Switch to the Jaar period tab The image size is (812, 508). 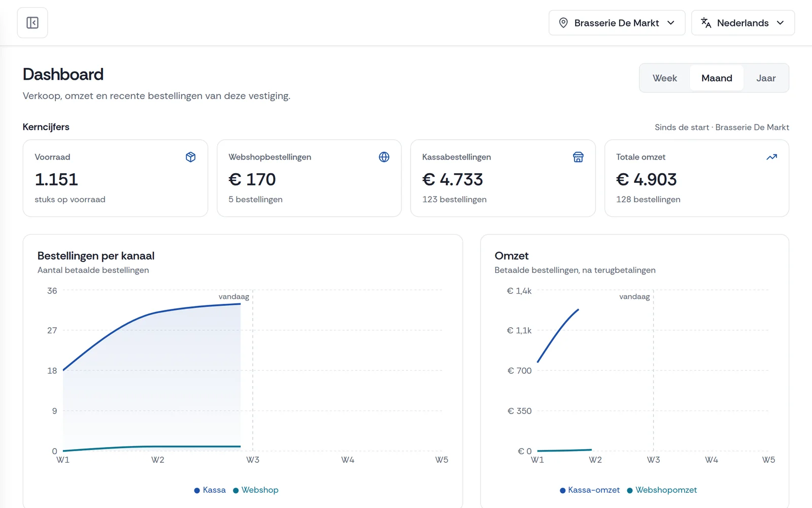coord(766,78)
